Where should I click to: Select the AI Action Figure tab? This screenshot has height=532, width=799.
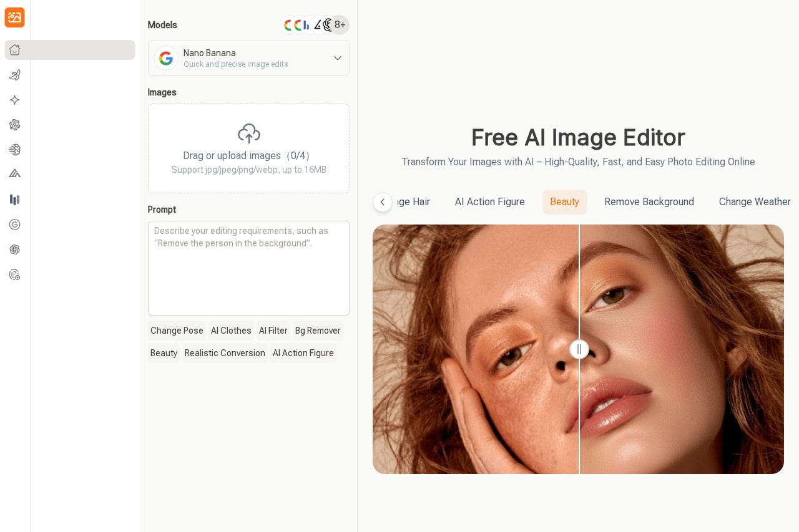pos(490,202)
